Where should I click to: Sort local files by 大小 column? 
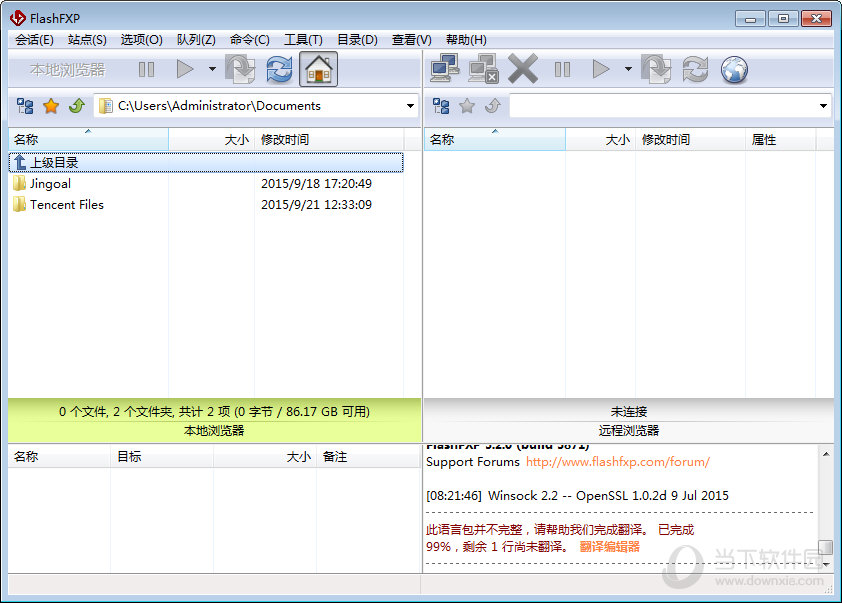coord(212,140)
